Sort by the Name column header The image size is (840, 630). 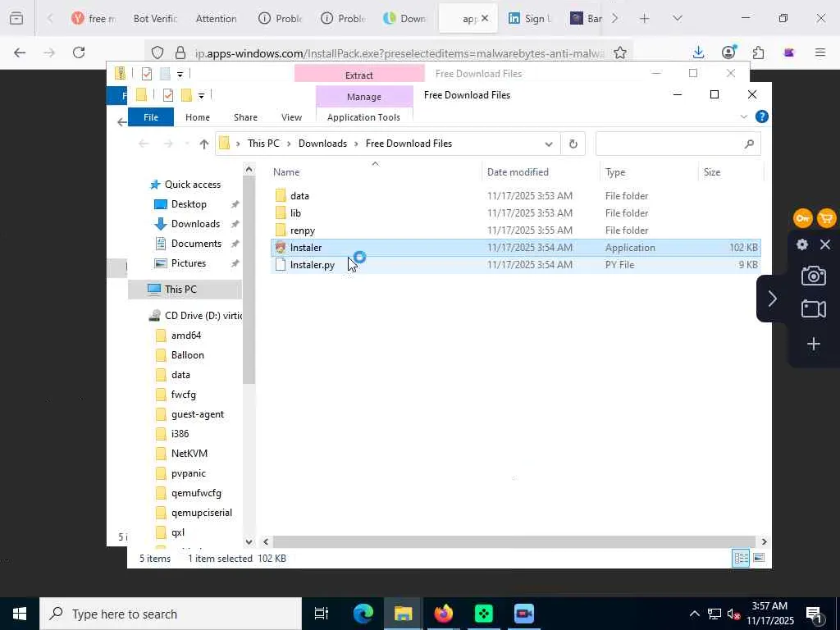(286, 172)
